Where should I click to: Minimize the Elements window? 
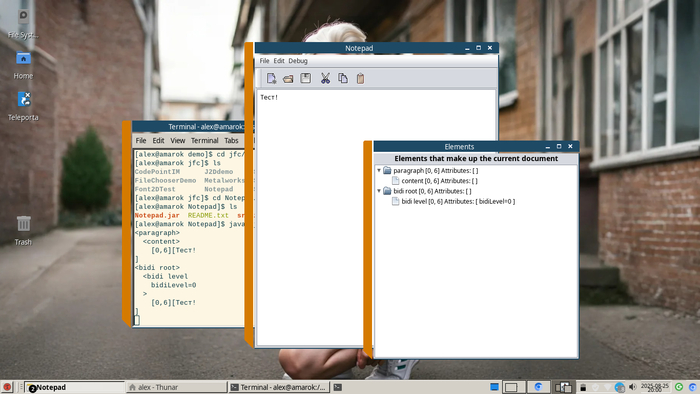point(548,147)
